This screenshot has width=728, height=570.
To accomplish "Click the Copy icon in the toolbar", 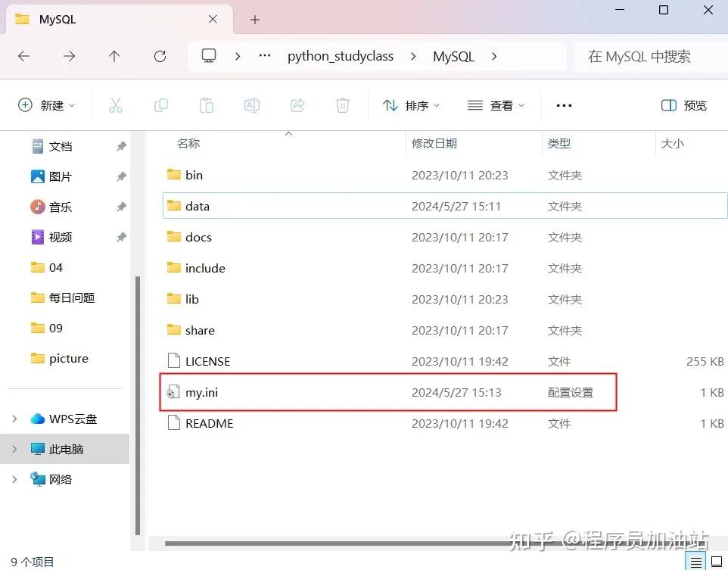I will (x=160, y=105).
